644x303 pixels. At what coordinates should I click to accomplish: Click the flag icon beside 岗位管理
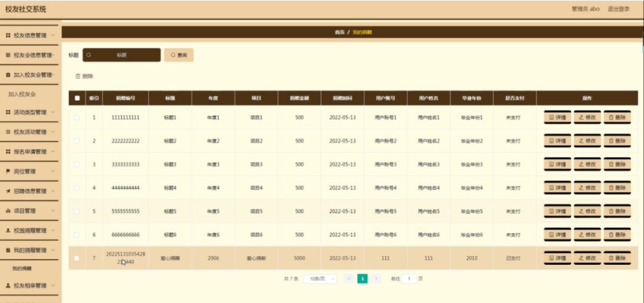tap(8, 171)
